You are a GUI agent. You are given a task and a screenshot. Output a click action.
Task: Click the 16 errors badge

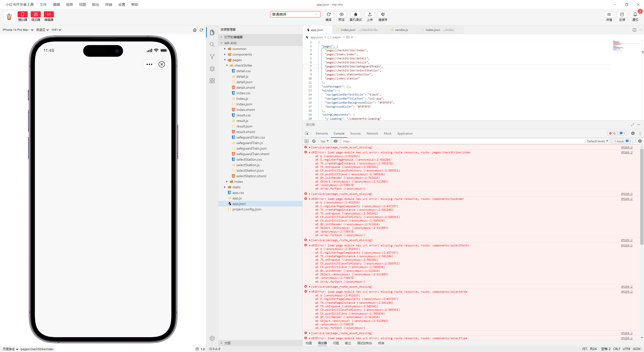[612, 134]
